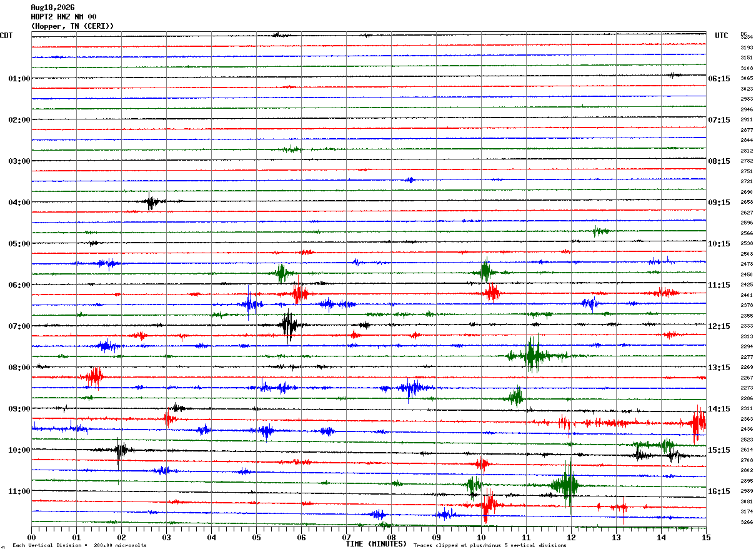
Task: Click minute tick label 03 on time axis
Action: pos(166,537)
